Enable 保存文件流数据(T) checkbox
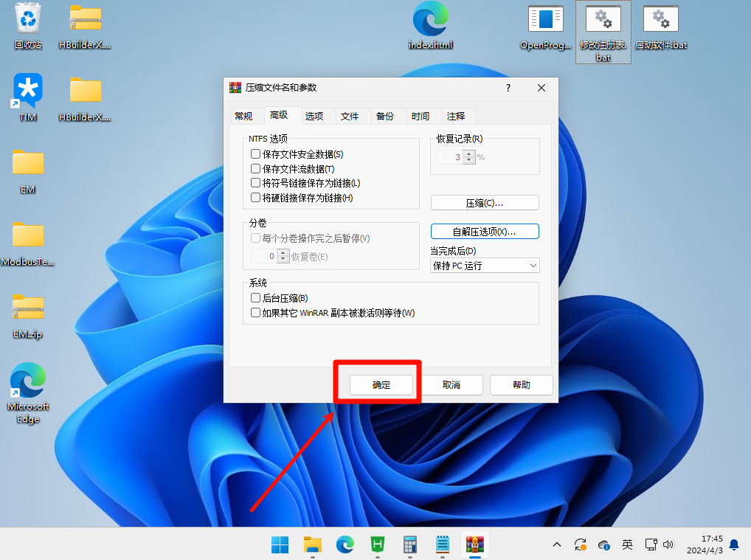This screenshot has height=560, width=751. tap(256, 169)
